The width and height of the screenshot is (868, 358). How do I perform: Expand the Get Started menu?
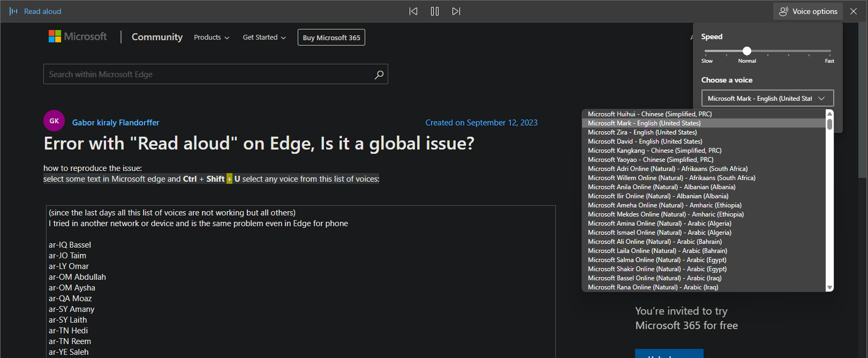265,38
